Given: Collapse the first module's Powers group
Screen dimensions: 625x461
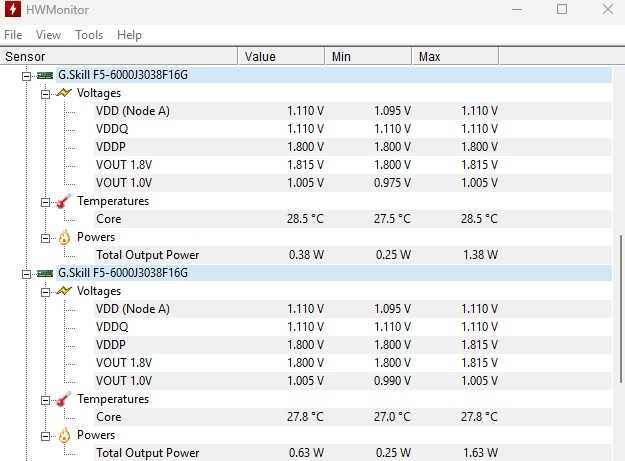Looking at the screenshot, I should pyautogui.click(x=45, y=238).
